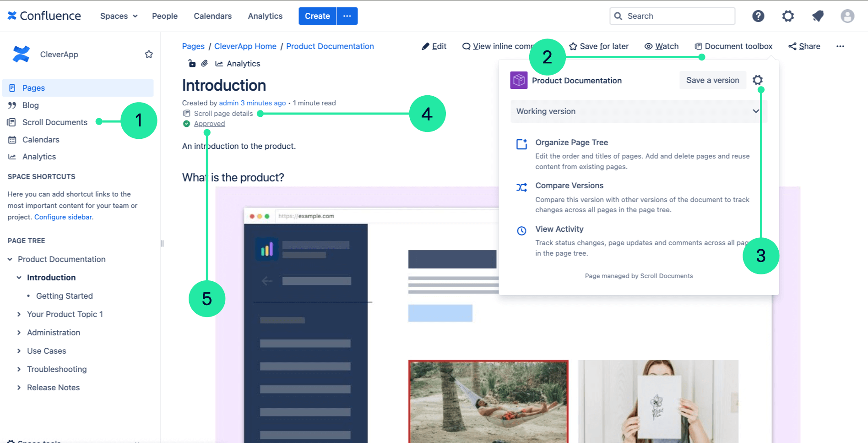Click the Configure sidebar link
868x443 pixels.
point(63,217)
